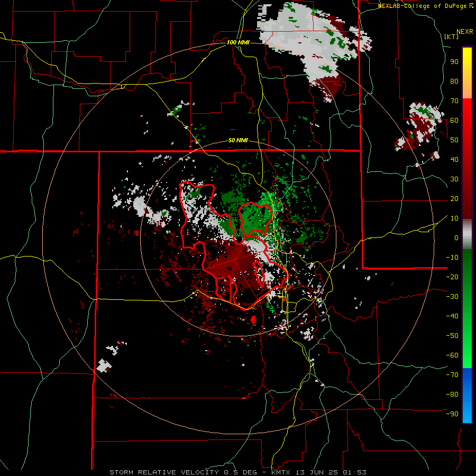Select the -90 value on the velocity scale
Viewport: 476px width, 476px height.
pyautogui.click(x=452, y=414)
